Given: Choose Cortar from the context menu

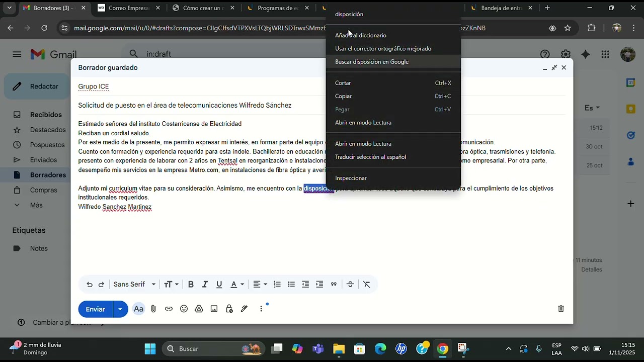Looking at the screenshot, I should 393,83.
